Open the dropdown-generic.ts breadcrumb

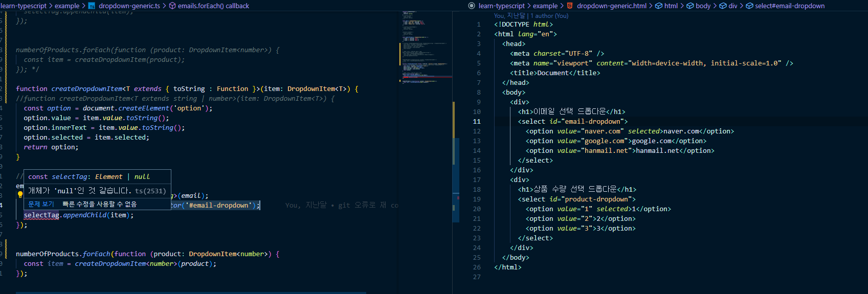[129, 6]
